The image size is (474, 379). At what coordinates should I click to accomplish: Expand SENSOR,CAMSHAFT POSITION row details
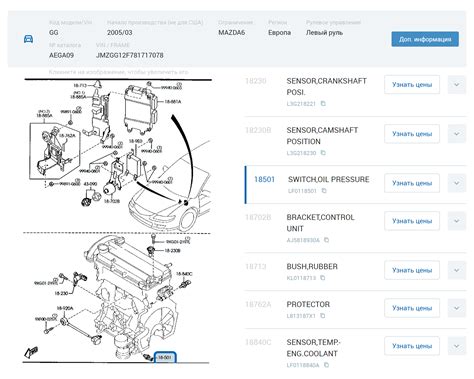pos(457,134)
